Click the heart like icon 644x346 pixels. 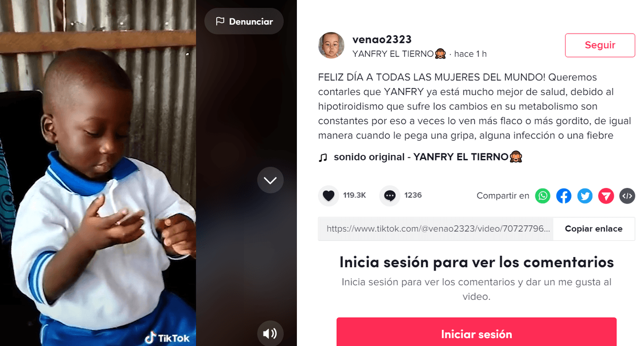[329, 196]
